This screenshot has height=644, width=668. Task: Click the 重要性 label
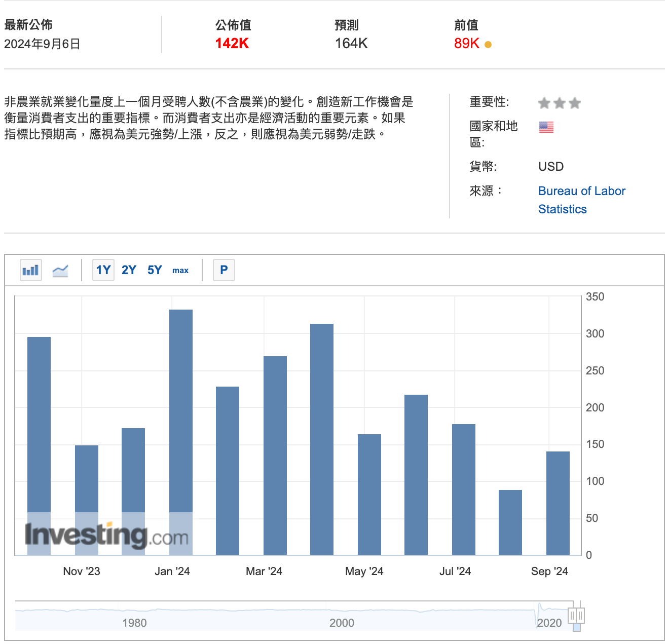pyautogui.click(x=489, y=102)
